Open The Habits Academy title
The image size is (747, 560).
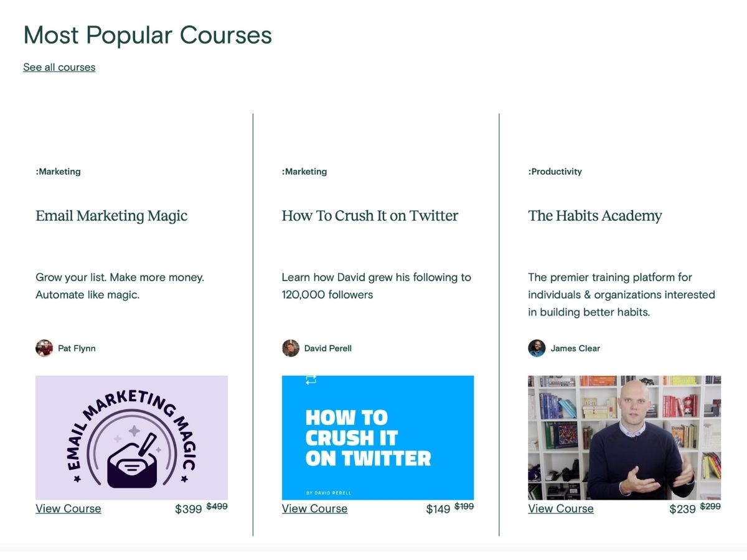point(595,216)
